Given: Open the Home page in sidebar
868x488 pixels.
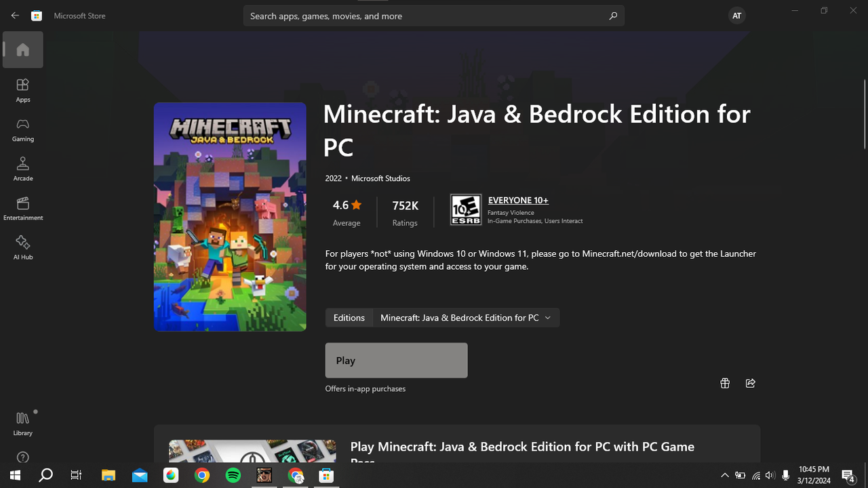Looking at the screenshot, I should click(23, 49).
